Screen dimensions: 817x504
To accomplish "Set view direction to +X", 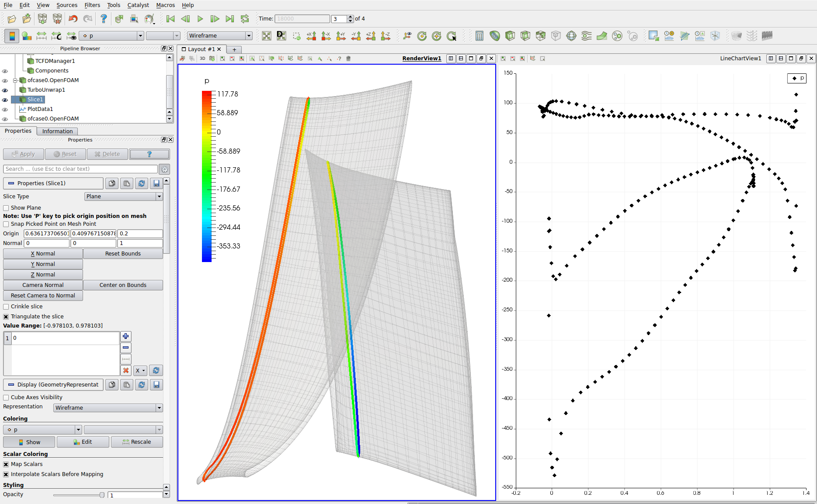I will coord(311,36).
